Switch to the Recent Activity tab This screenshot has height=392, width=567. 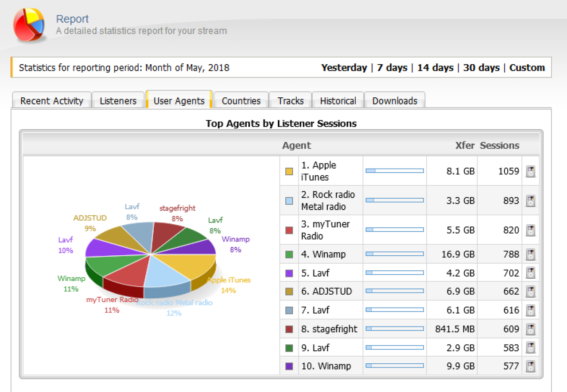pyautogui.click(x=51, y=101)
